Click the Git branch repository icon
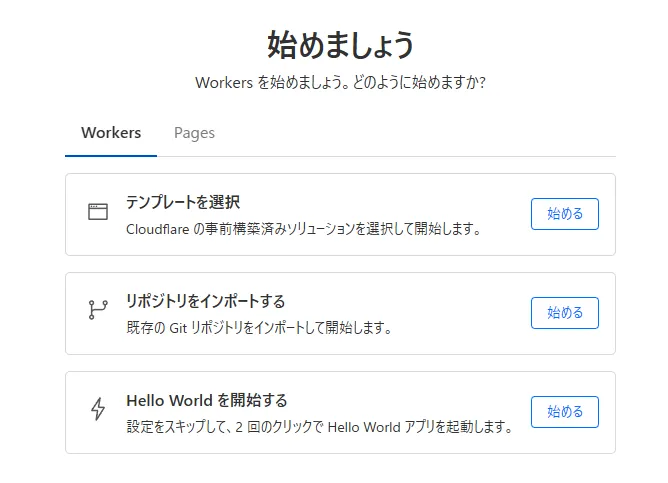This screenshot has height=483, width=668. pyautogui.click(x=97, y=311)
